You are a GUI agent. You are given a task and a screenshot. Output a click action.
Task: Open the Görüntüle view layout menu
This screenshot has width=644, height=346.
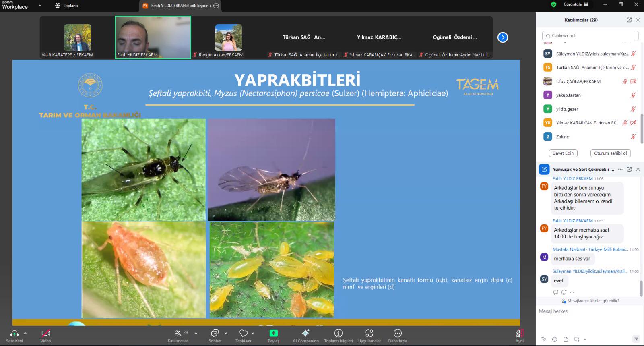576,4
